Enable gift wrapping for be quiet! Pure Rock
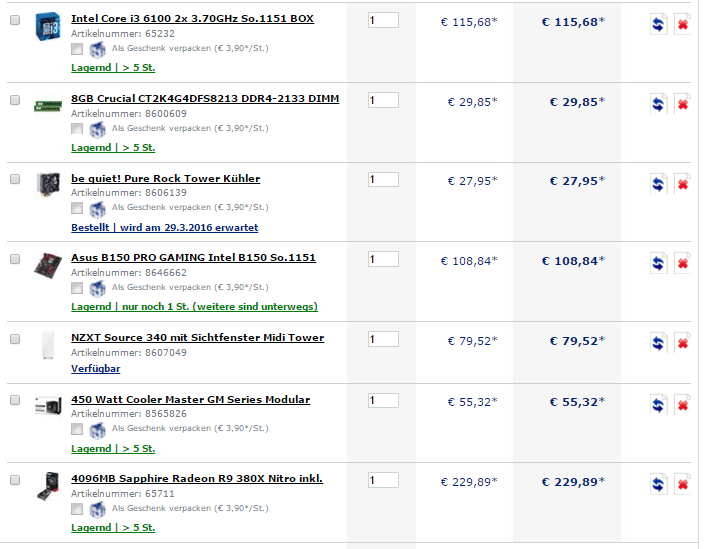The width and height of the screenshot is (708, 549). [x=77, y=208]
